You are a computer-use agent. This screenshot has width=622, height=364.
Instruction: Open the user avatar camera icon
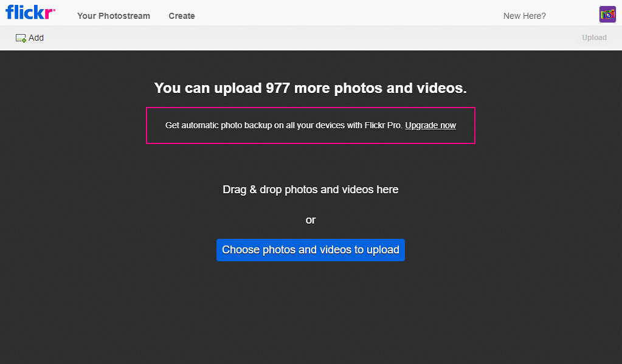[607, 15]
